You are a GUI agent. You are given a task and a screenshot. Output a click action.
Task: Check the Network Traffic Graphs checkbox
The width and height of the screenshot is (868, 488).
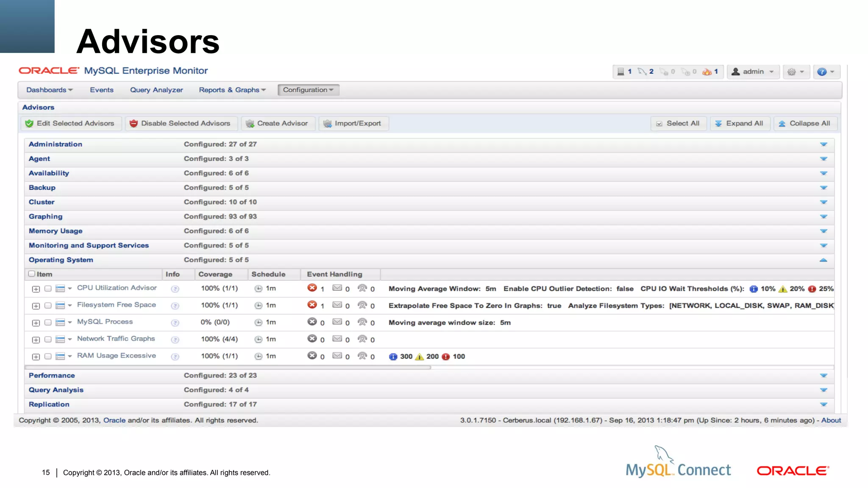coord(48,339)
